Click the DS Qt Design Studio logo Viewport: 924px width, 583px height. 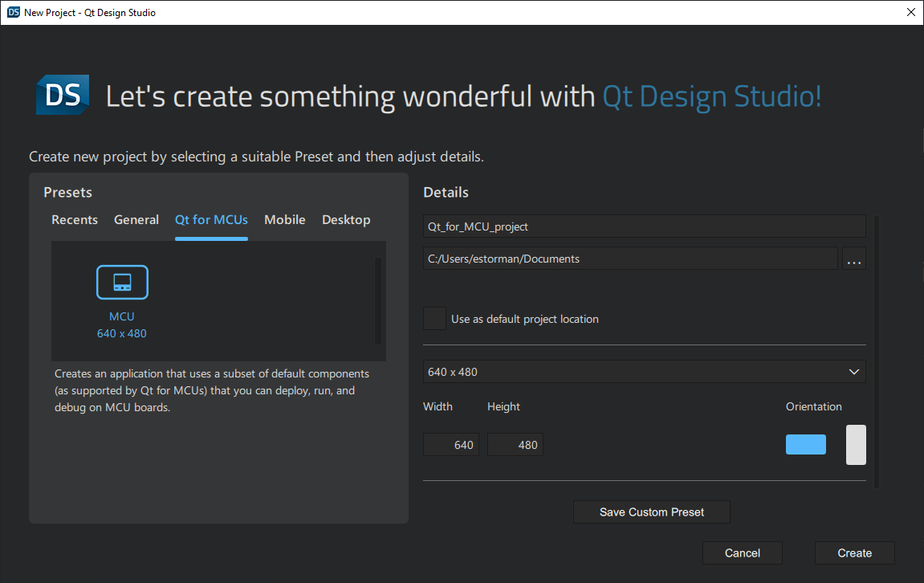(62, 95)
